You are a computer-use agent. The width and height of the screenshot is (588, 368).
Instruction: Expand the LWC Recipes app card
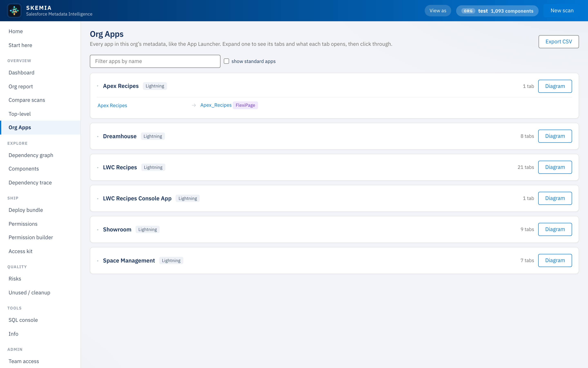tap(98, 167)
